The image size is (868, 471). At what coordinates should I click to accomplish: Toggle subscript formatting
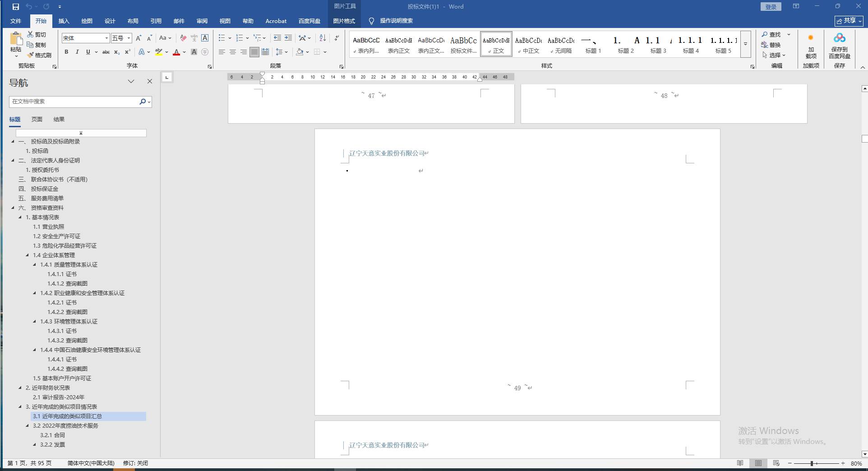(x=117, y=52)
